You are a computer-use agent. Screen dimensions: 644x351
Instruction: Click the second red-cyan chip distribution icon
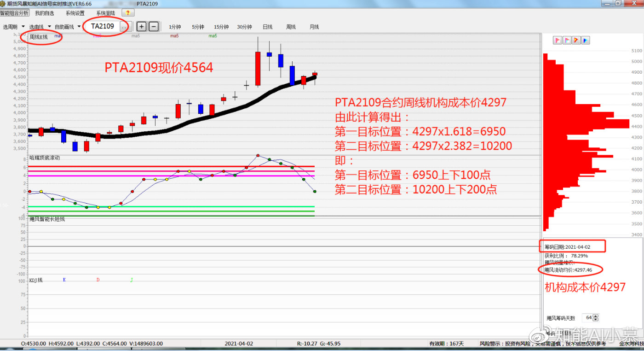[x=567, y=41]
